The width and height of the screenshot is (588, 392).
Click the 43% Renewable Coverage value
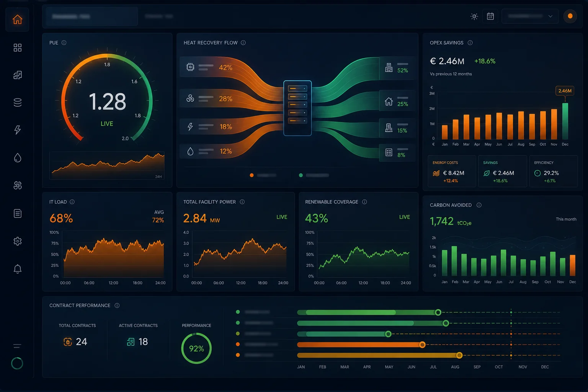coord(317,218)
